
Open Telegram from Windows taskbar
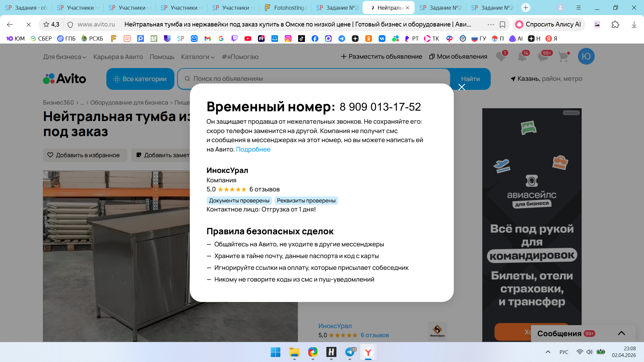350,352
